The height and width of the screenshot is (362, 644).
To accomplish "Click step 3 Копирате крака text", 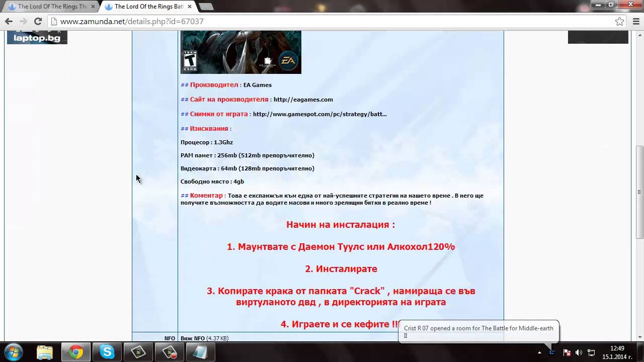I will coord(341,297).
